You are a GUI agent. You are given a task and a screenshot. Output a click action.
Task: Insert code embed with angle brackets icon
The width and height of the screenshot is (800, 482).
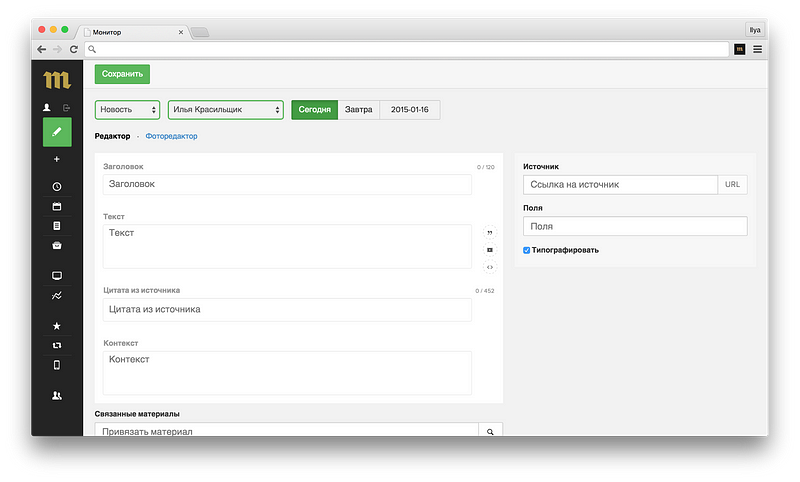coord(489,267)
